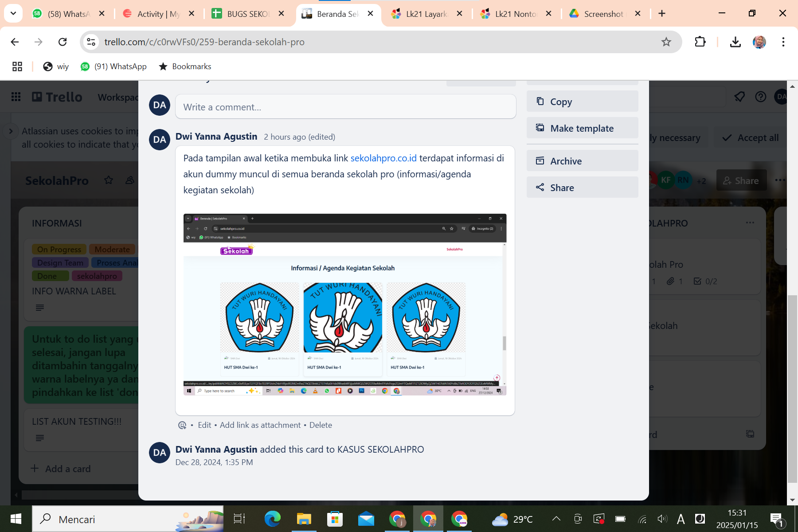This screenshot has width=798, height=532.
Task: Add a card to INFORMASI list
Action: [x=61, y=469]
